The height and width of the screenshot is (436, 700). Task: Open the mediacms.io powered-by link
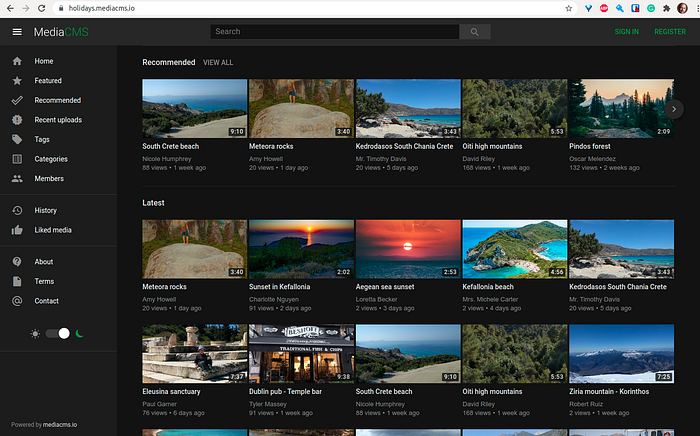(60, 424)
